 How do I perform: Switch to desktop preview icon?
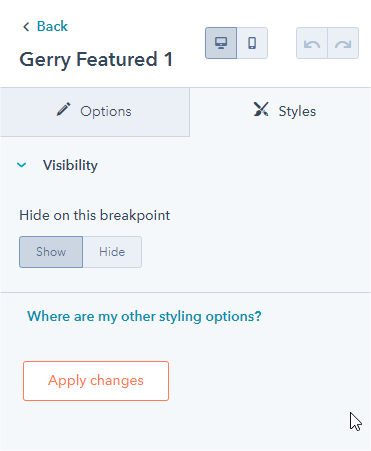pyautogui.click(x=221, y=43)
